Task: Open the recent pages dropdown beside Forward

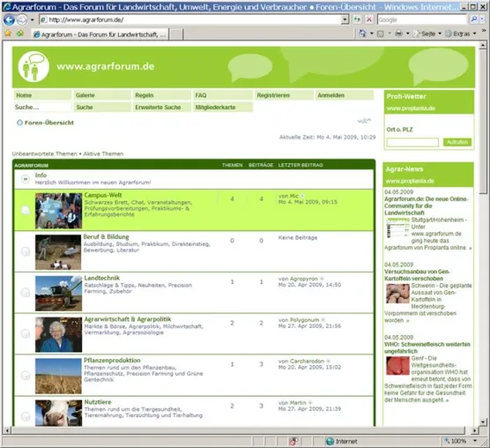Action: point(33,20)
